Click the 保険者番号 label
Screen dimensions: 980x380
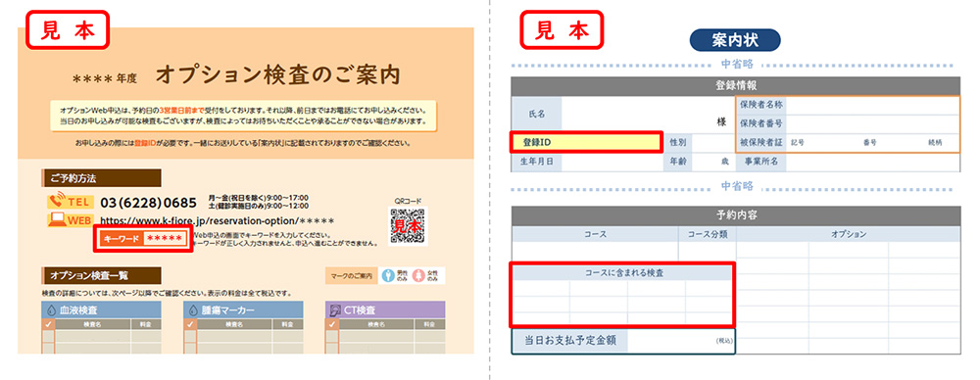coord(761,123)
